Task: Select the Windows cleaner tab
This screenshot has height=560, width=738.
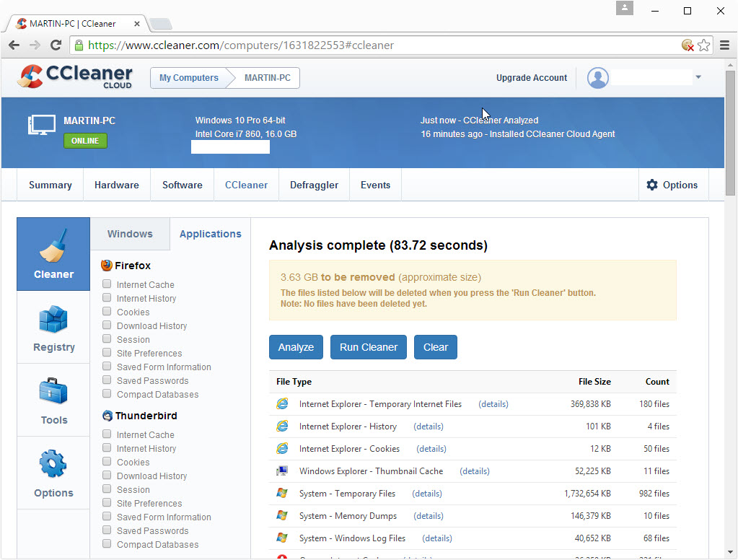Action: 130,234
